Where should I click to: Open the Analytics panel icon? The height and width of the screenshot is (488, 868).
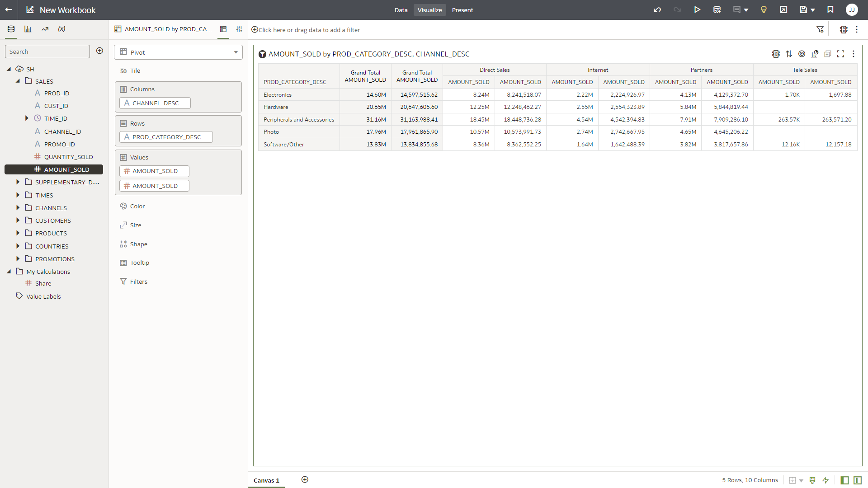click(45, 29)
